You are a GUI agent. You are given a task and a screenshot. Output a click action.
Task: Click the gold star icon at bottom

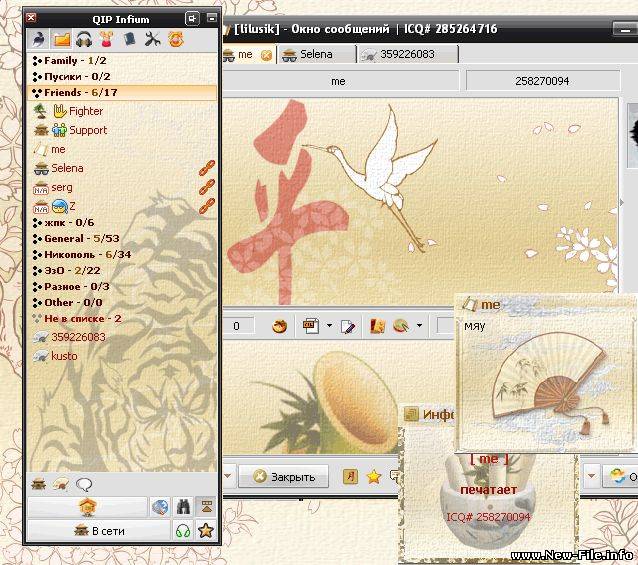click(x=206, y=530)
